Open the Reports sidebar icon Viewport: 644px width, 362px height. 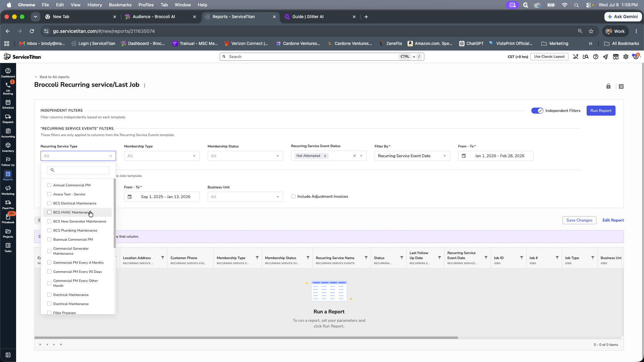(8, 176)
